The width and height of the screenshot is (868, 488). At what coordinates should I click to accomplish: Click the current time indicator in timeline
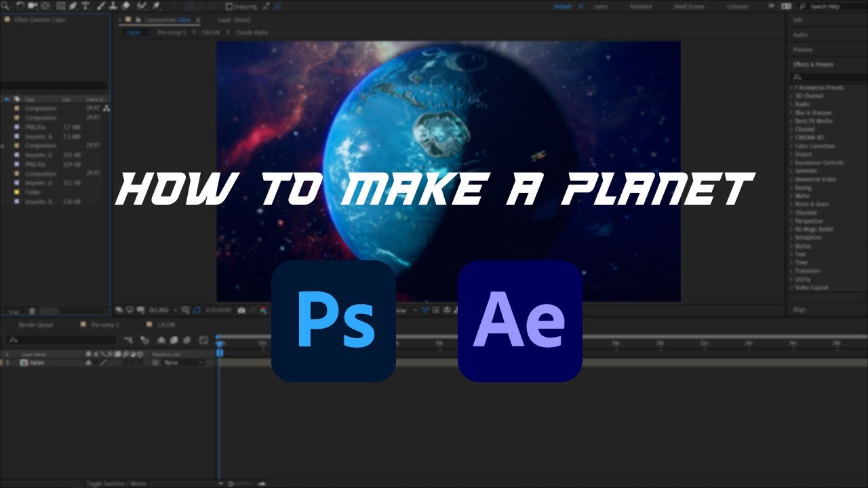(x=219, y=344)
